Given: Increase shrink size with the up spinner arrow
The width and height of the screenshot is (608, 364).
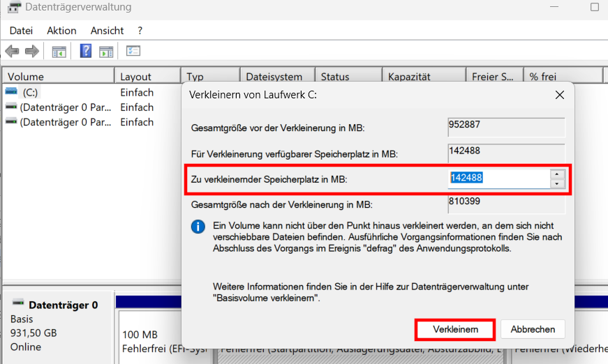Looking at the screenshot, I should click(557, 174).
